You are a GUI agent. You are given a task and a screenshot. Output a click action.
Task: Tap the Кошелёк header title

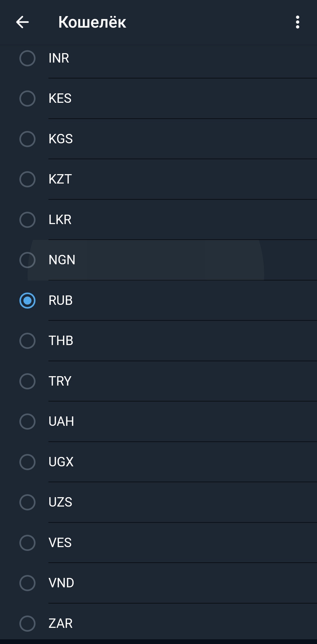92,22
